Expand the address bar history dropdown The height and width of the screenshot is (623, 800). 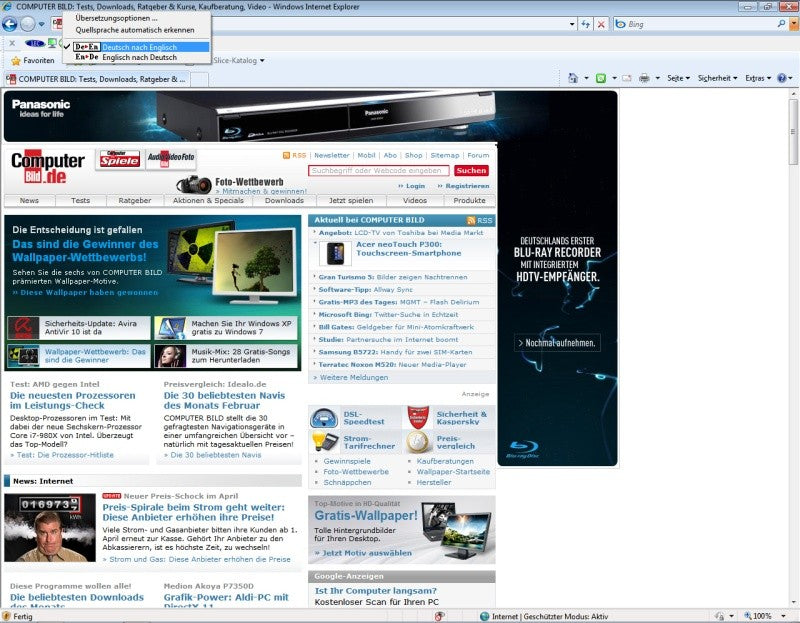(x=572, y=24)
